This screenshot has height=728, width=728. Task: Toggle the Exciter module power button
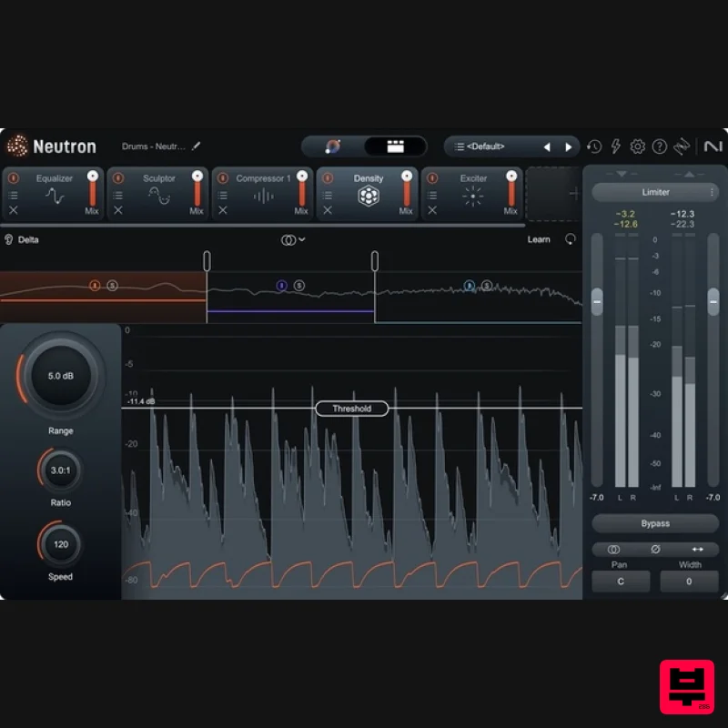pos(432,177)
